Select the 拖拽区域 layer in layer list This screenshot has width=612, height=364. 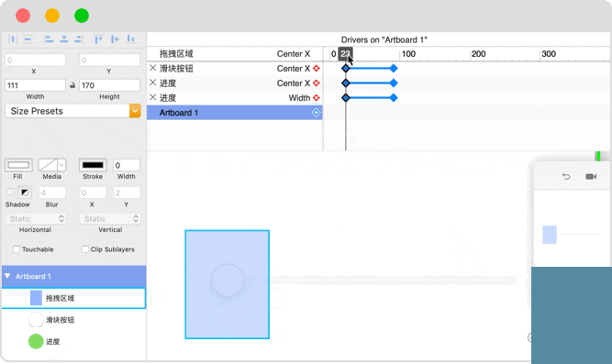click(73, 298)
